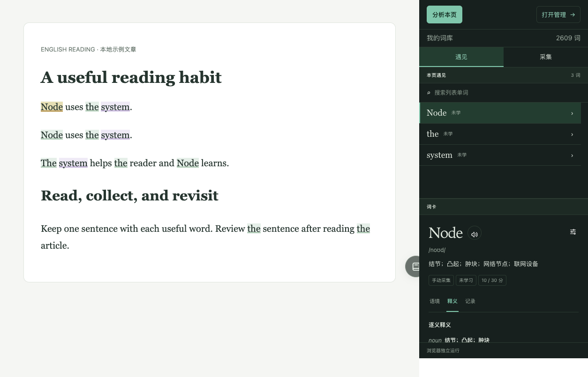The image size is (588, 377).
Task: Click the "Node" heading in the word card
Action: coord(445,233)
